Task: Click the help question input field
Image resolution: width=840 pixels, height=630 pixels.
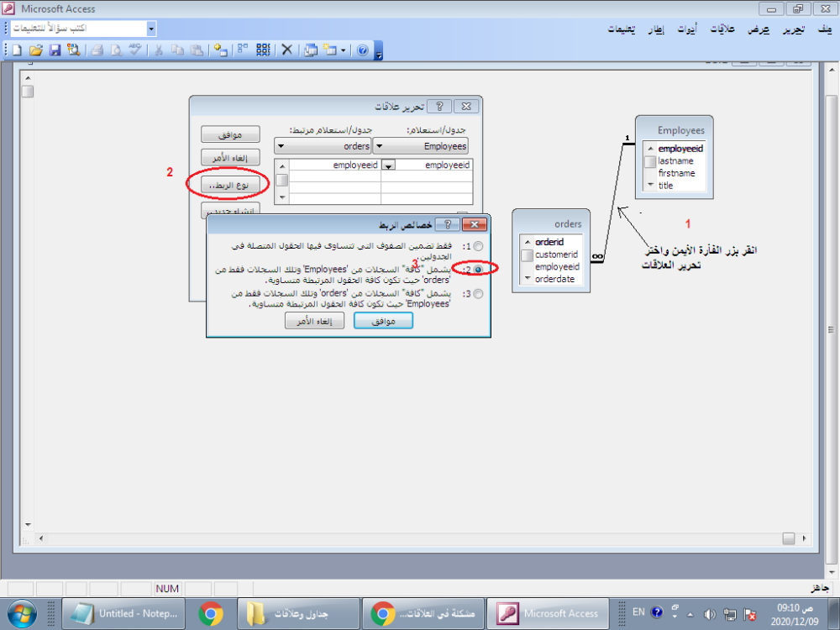Action: [79, 29]
